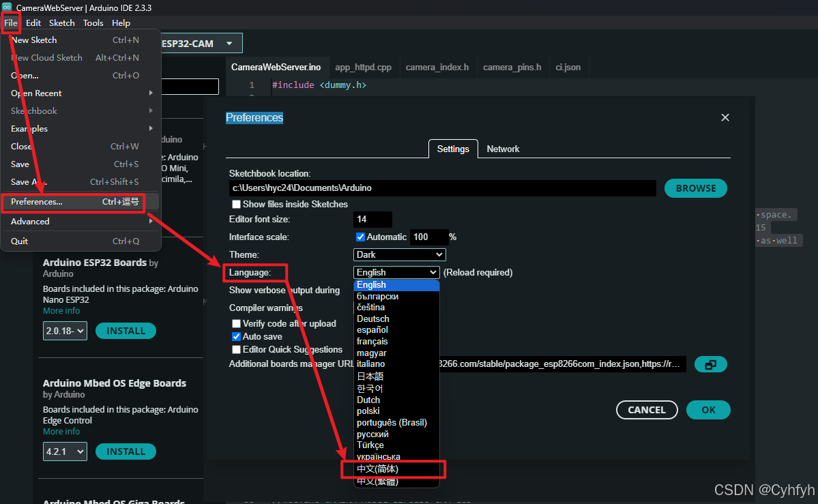Select italiano in the language list

(396, 364)
